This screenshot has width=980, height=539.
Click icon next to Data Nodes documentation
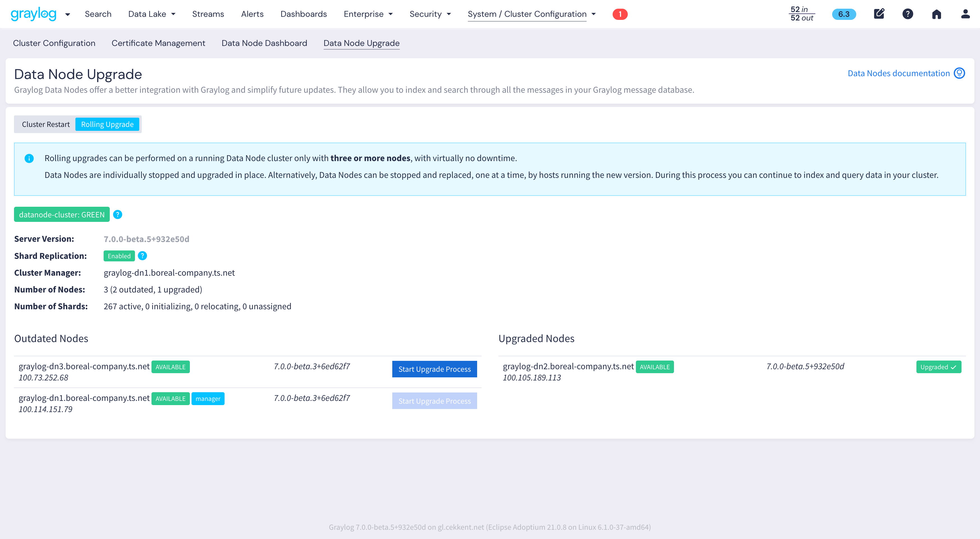click(x=959, y=73)
